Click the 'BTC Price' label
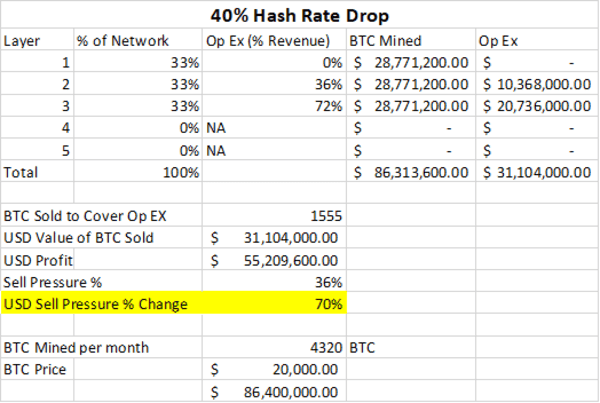Screen dimensions: 600x403 point(35,369)
